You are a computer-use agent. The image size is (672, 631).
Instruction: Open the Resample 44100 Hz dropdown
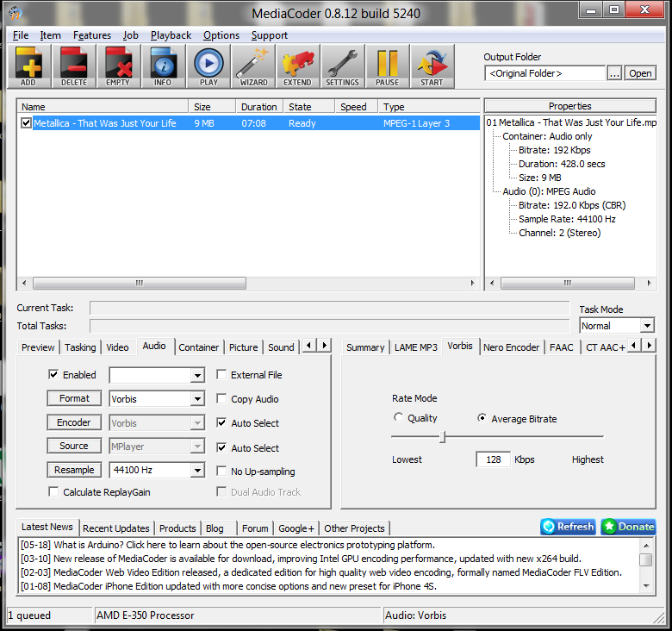coord(197,471)
